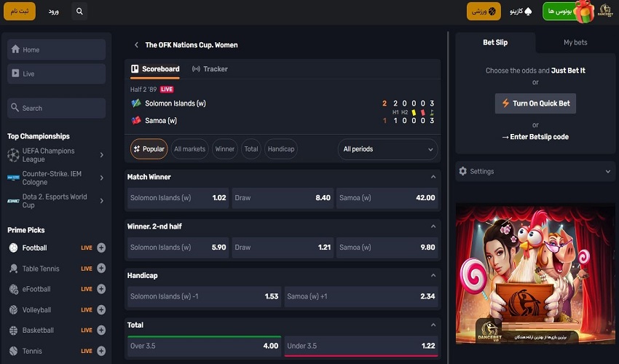Click the Volleyball sport icon
This screenshot has width=619, height=364.
pyautogui.click(x=13, y=309)
